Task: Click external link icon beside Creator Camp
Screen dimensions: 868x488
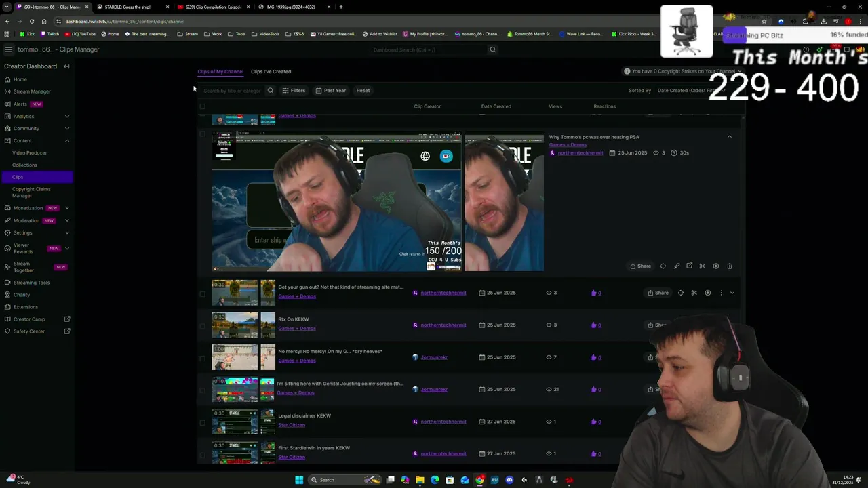Action: [x=67, y=319]
